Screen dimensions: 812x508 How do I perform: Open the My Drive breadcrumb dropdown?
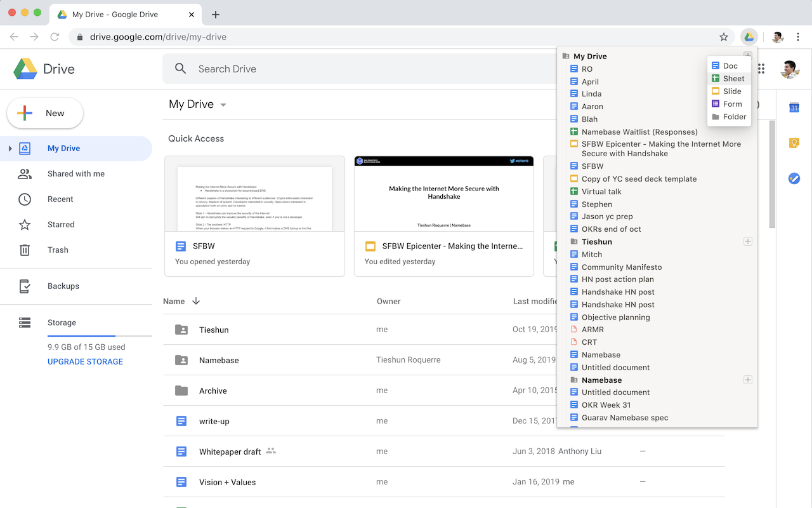coord(222,105)
